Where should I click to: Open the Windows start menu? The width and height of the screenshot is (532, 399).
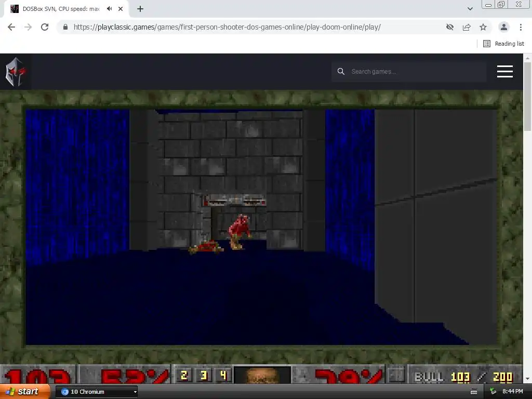(x=25, y=392)
